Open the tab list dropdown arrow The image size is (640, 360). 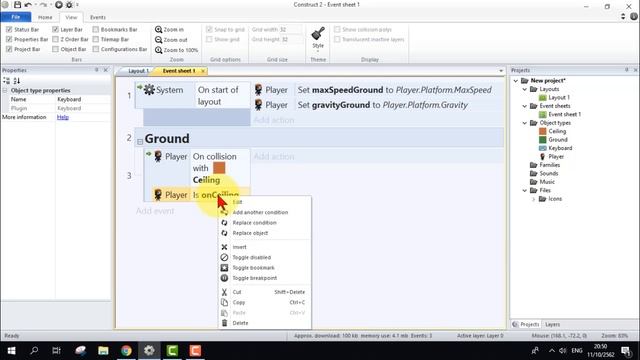click(501, 71)
